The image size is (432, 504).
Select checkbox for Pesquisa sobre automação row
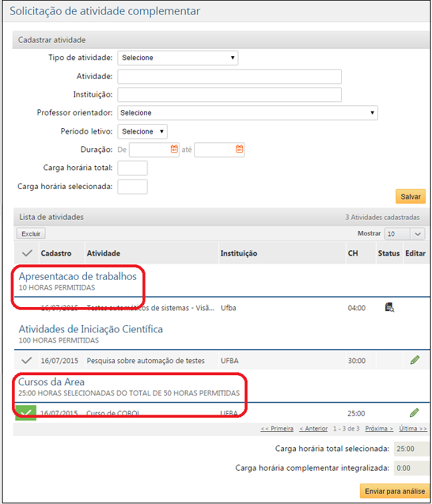coord(26,360)
